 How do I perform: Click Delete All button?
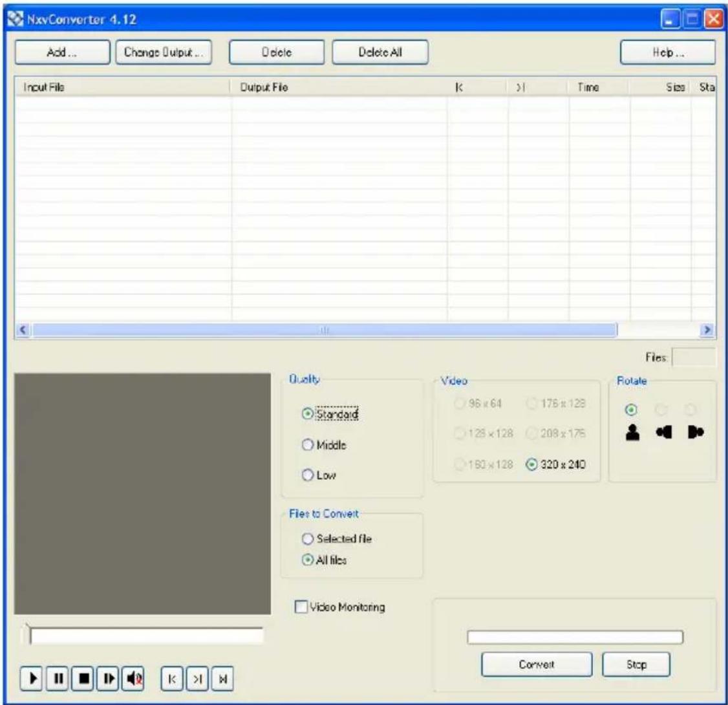pos(380,52)
